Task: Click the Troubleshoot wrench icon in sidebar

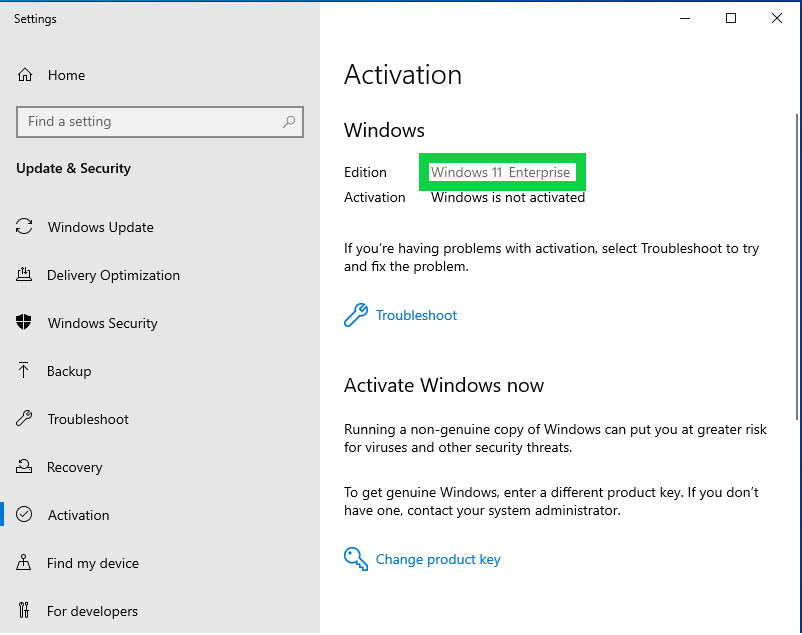Action: (x=24, y=419)
